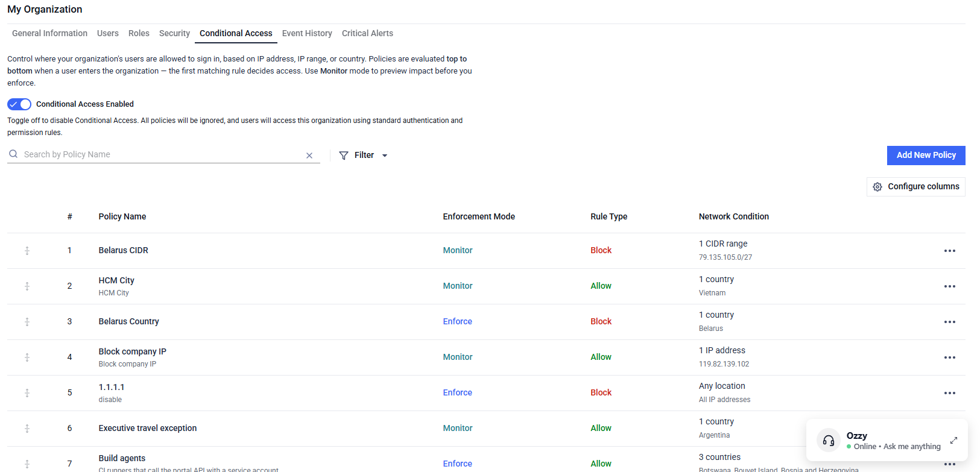This screenshot has height=472, width=980.
Task: Click the Network Condition column header
Action: 734,216
